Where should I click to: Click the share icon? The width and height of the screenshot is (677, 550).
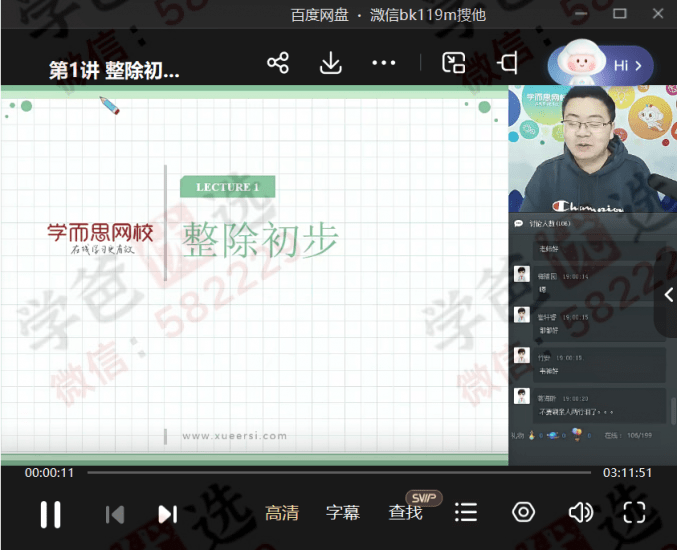(278, 63)
